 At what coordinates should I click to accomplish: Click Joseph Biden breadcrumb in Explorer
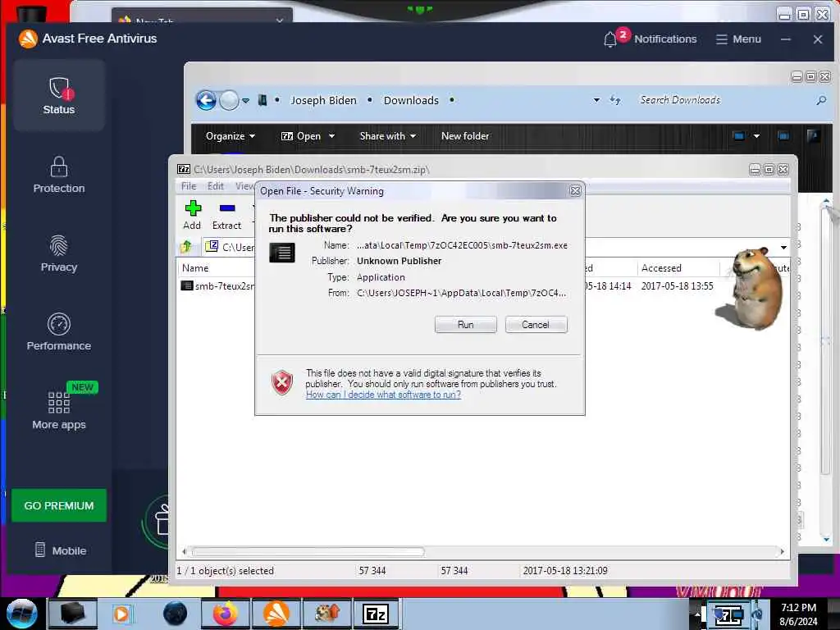coord(323,100)
